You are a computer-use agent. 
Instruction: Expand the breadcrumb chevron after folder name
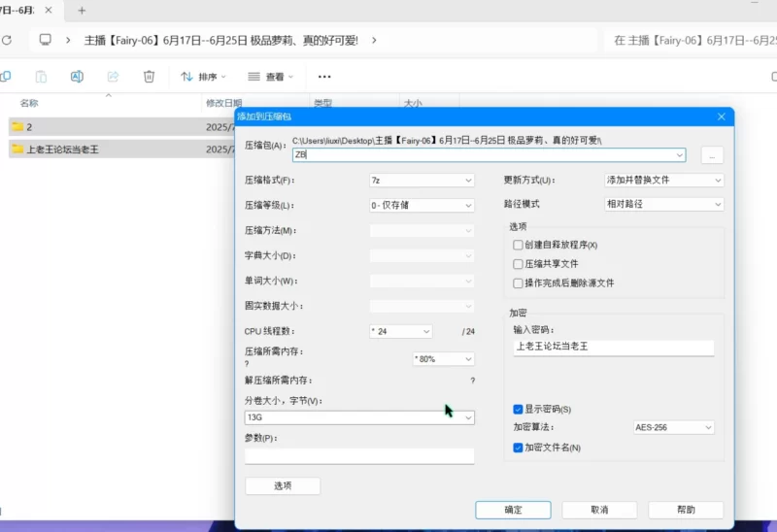point(374,40)
